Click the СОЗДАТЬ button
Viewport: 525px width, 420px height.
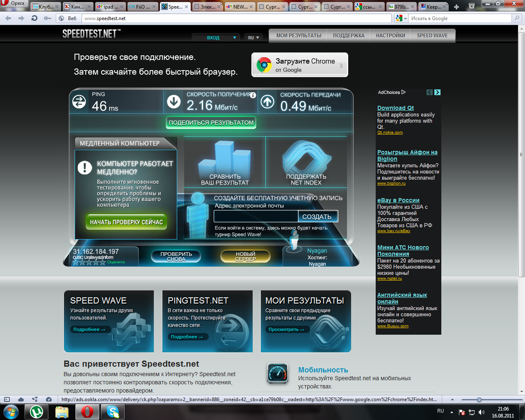318,216
